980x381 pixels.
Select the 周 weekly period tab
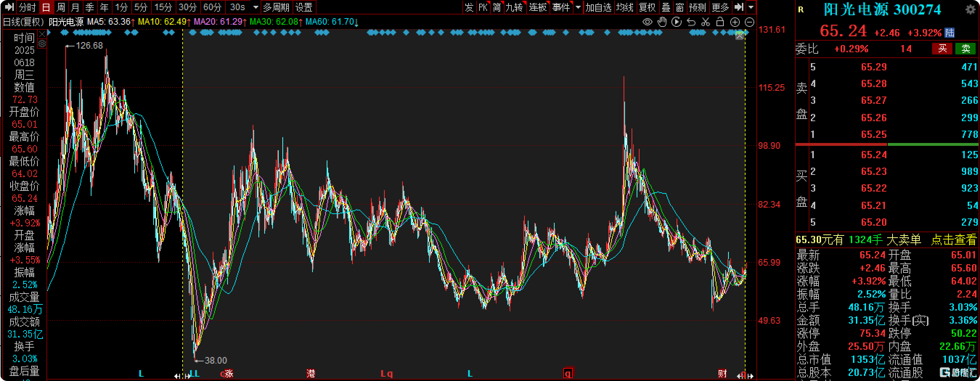click(x=61, y=7)
